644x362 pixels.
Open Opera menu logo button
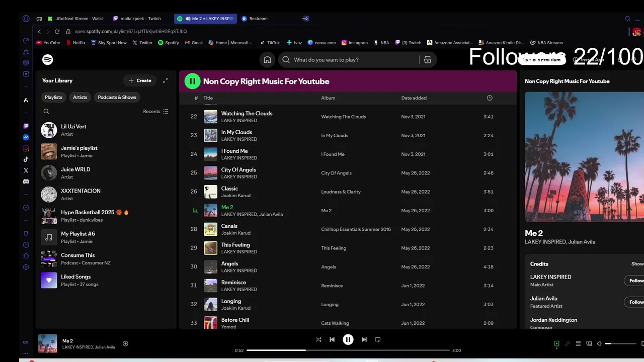coord(26,19)
